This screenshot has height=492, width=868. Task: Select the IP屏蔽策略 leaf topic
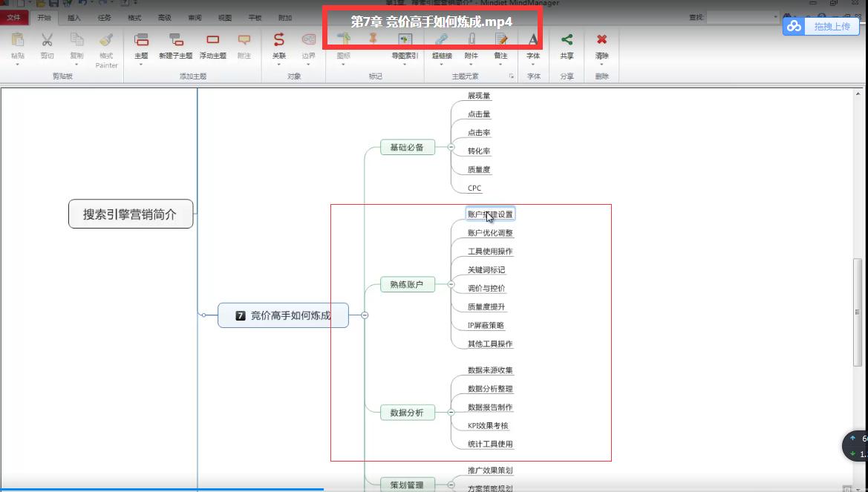(486, 326)
